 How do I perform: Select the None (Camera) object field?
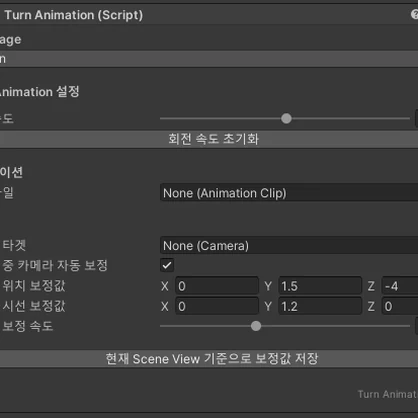tap(289, 246)
